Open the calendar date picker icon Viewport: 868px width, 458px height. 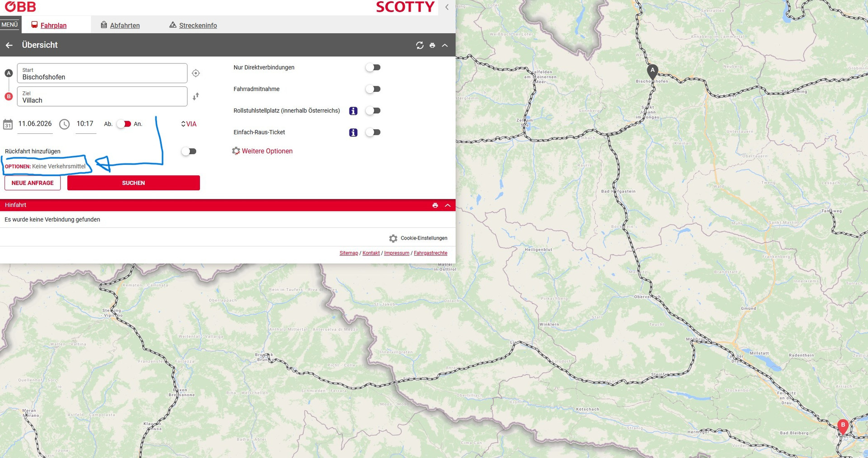tap(8, 124)
